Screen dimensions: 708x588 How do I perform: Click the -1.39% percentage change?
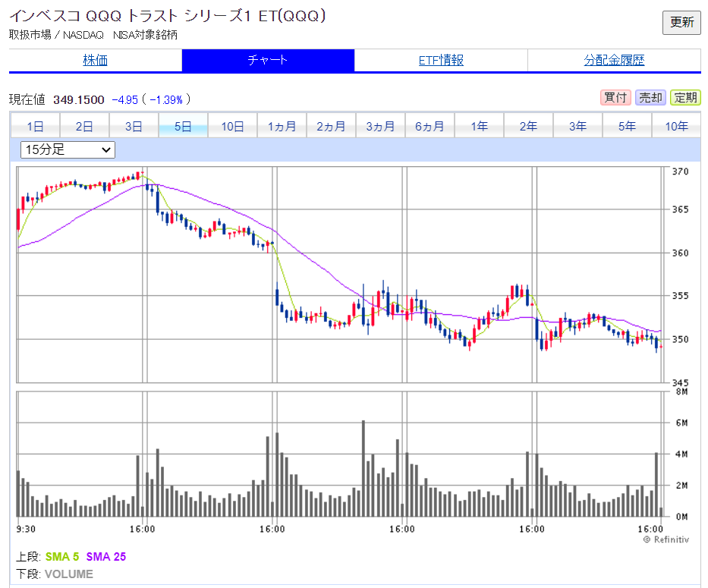pos(166,99)
